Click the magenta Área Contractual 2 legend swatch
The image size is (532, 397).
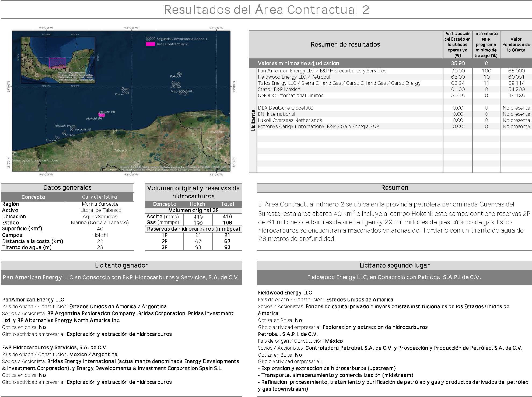(150, 44)
